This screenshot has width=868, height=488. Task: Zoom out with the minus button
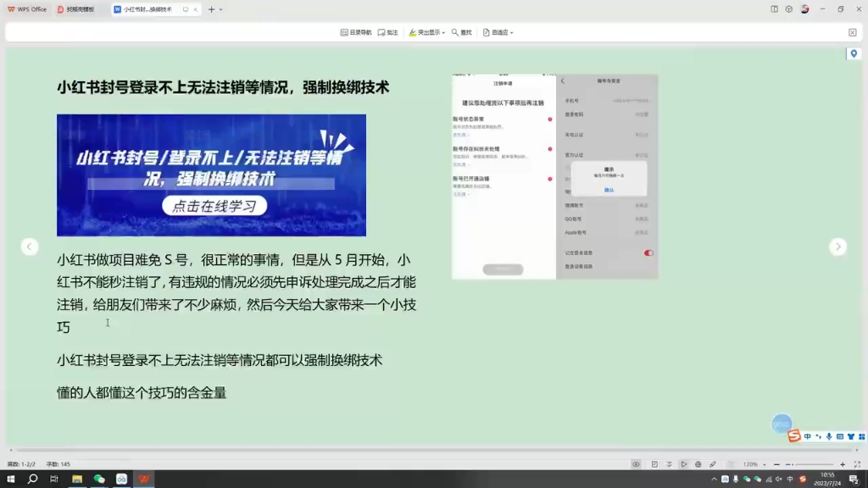tap(776, 464)
